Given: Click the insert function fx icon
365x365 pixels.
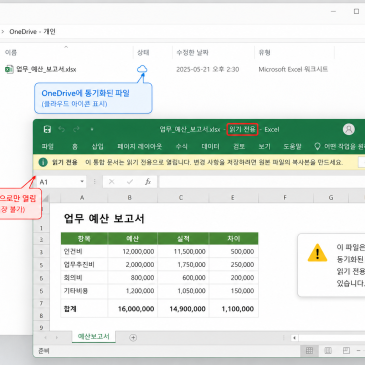Looking at the screenshot, I should point(148,182).
